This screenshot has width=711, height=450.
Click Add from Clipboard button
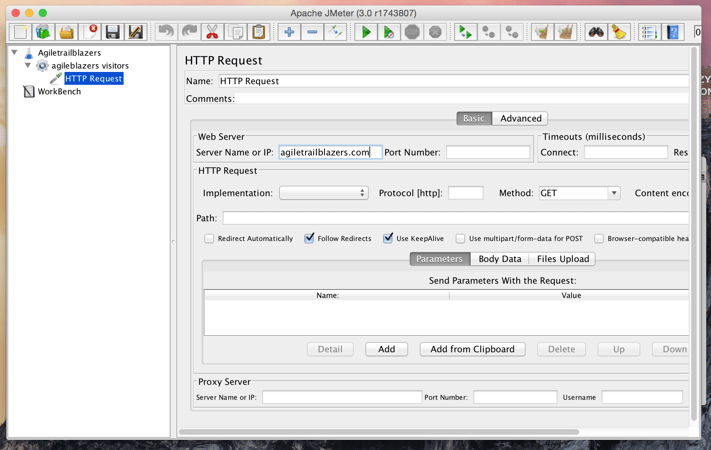coord(472,349)
